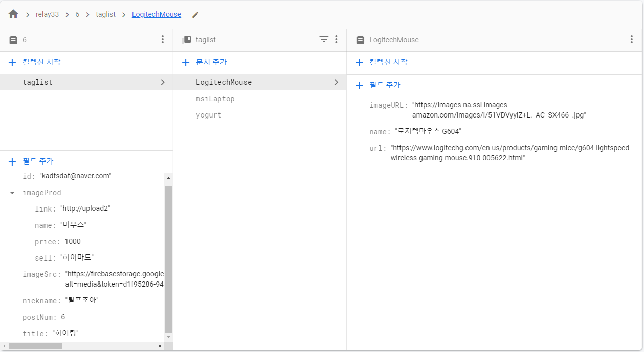Click the price value 1000

tap(73, 242)
